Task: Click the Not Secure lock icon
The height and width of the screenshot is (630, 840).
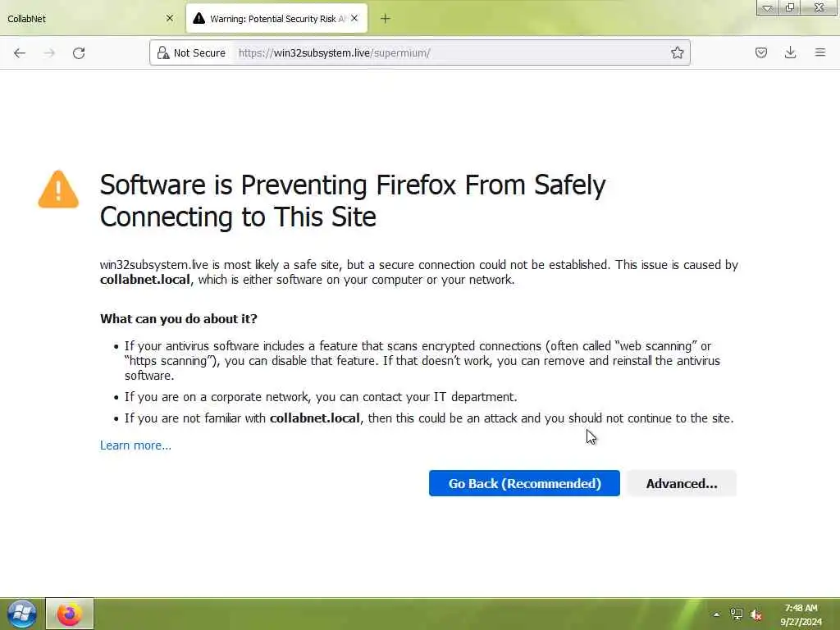Action: tap(162, 52)
